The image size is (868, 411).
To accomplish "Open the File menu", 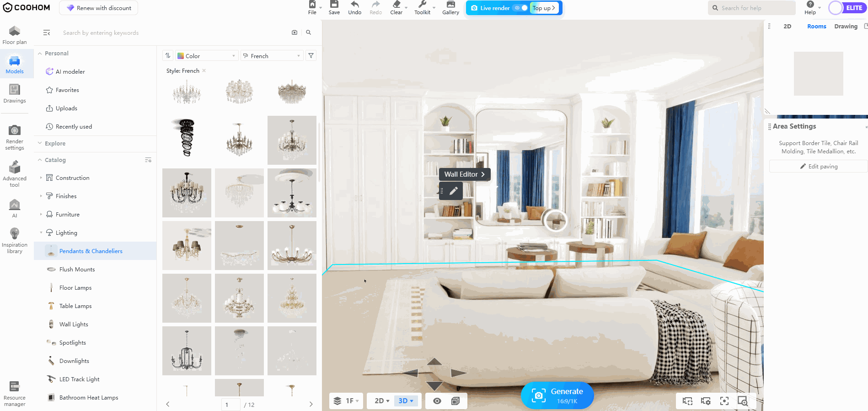I will pyautogui.click(x=312, y=8).
